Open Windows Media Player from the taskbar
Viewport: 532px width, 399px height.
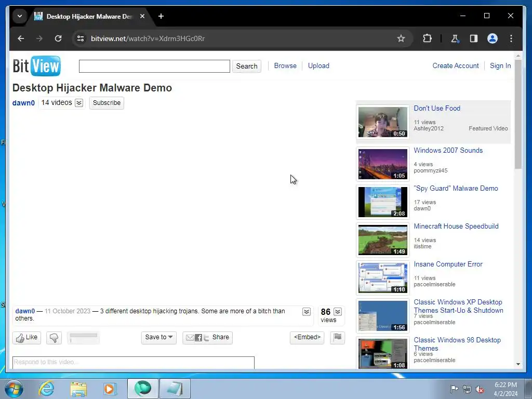(x=110, y=389)
